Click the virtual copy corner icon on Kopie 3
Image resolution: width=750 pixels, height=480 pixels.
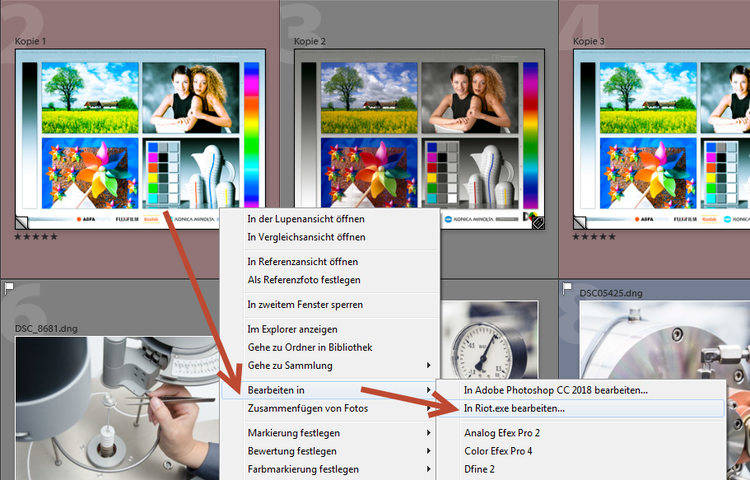[581, 222]
